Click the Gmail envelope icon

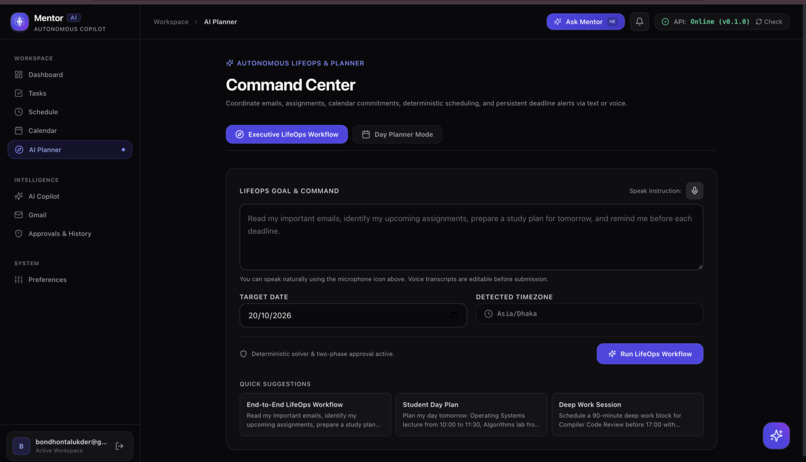coord(19,215)
